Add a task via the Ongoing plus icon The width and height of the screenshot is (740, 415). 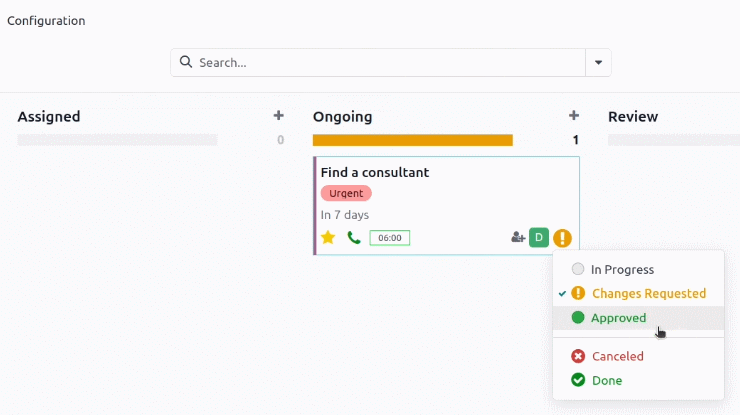[574, 116]
